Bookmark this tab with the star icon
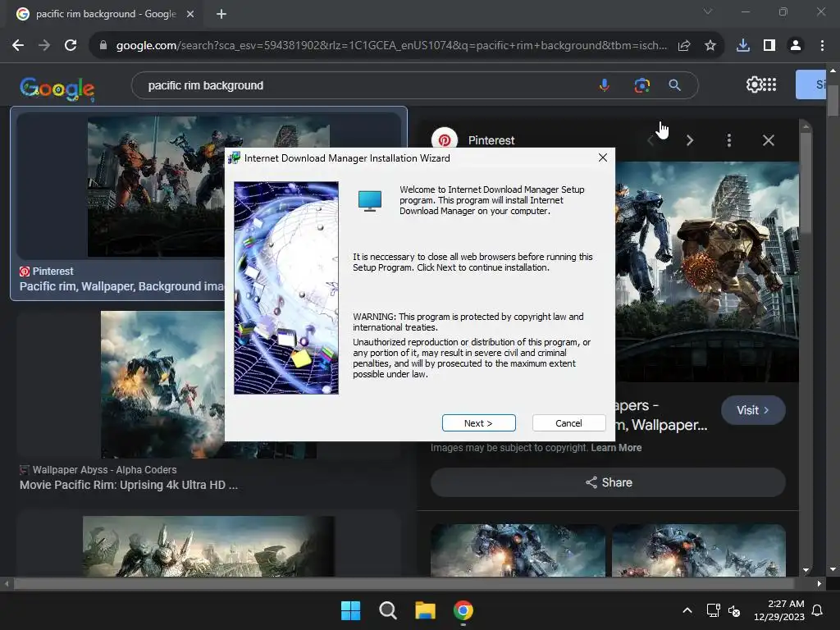Screen dimensions: 840x630 pos(710,46)
